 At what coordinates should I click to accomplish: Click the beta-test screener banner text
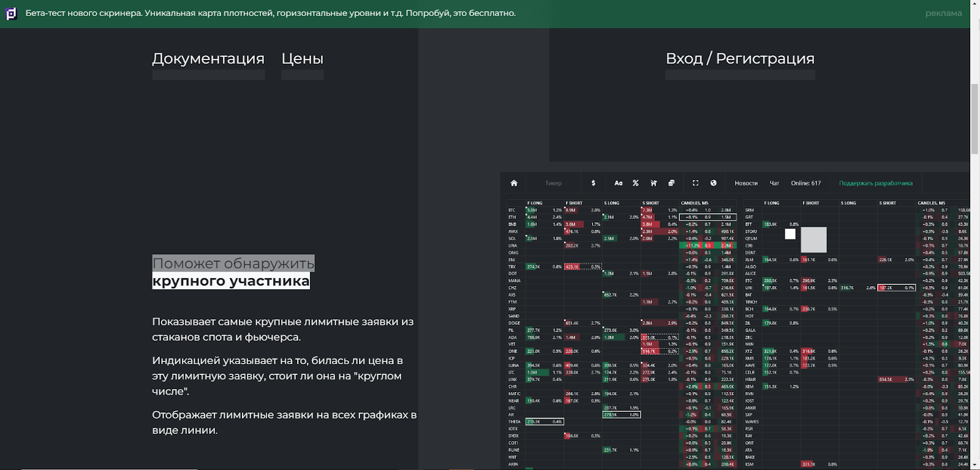click(x=270, y=13)
